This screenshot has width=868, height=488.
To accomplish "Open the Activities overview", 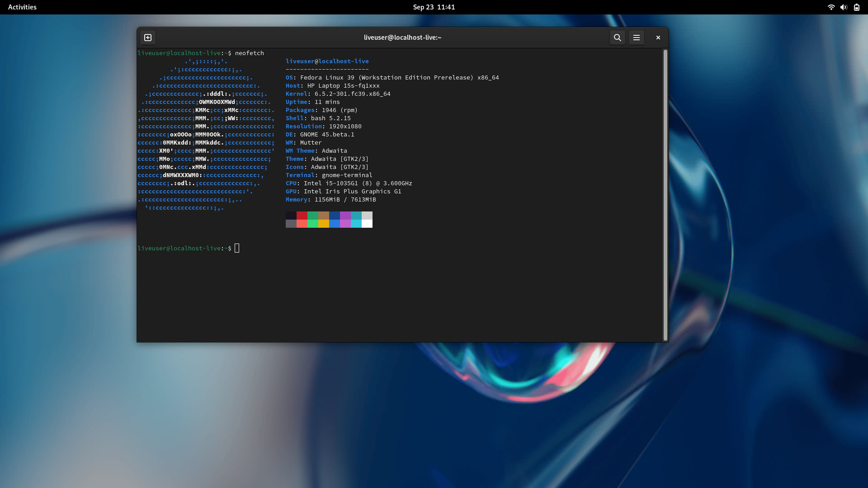I will coord(22,7).
